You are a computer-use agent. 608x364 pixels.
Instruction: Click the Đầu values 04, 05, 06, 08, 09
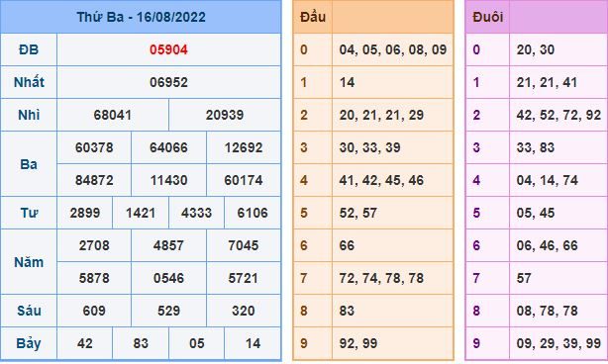(393, 49)
